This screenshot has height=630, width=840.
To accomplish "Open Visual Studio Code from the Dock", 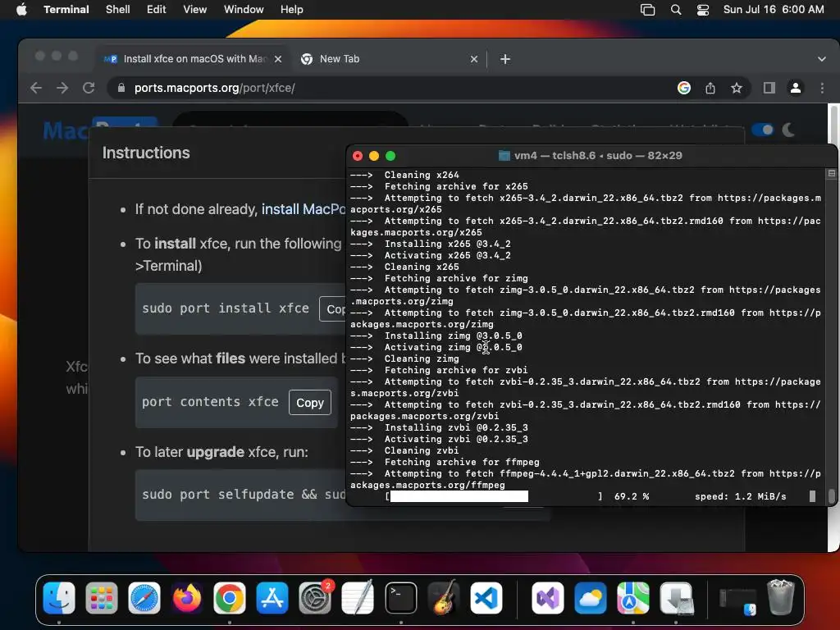I will click(486, 598).
